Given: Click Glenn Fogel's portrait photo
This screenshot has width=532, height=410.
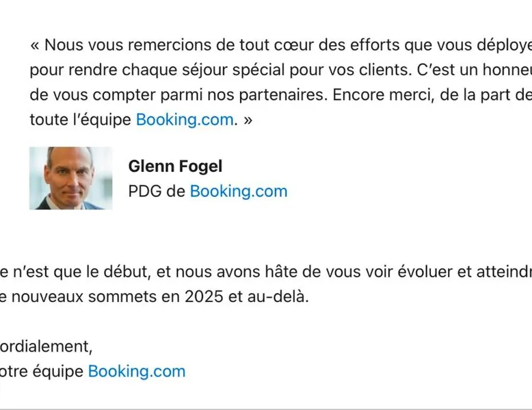Looking at the screenshot, I should (70, 179).
